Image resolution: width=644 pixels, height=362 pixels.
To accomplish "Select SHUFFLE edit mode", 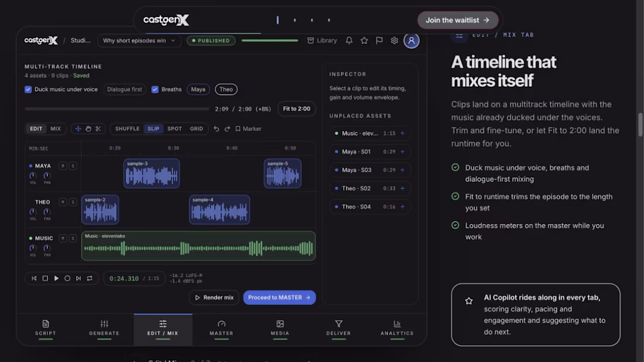I will click(127, 129).
